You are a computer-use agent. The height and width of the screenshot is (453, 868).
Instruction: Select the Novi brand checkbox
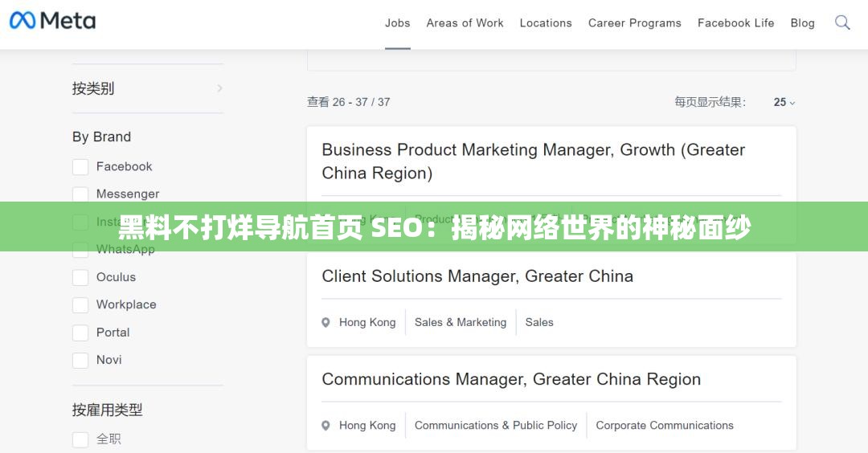80,361
